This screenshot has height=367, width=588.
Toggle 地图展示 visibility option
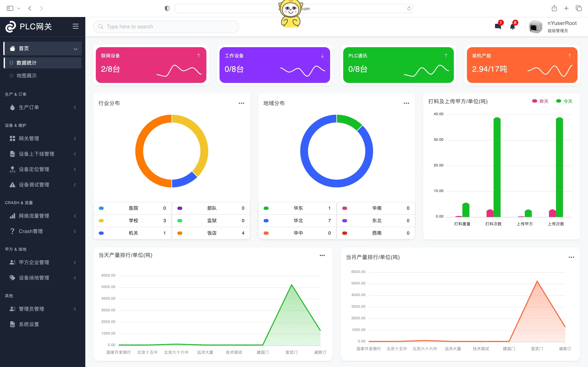pyautogui.click(x=11, y=75)
